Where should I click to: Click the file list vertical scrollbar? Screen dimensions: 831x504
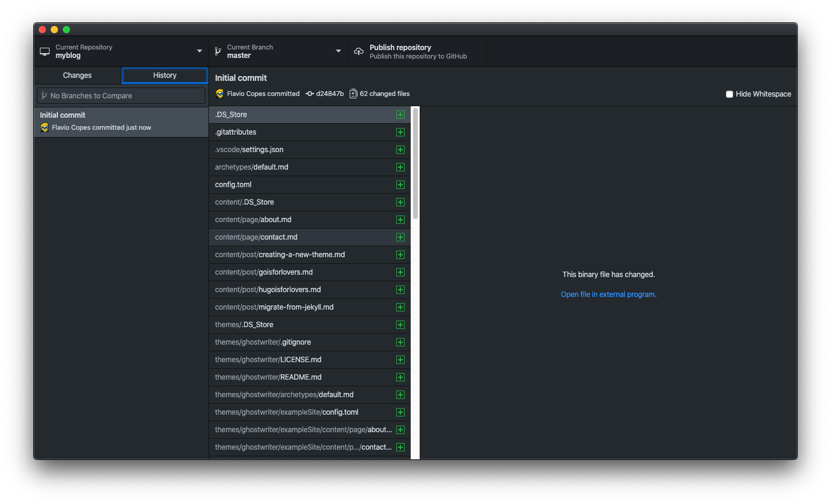click(x=415, y=163)
